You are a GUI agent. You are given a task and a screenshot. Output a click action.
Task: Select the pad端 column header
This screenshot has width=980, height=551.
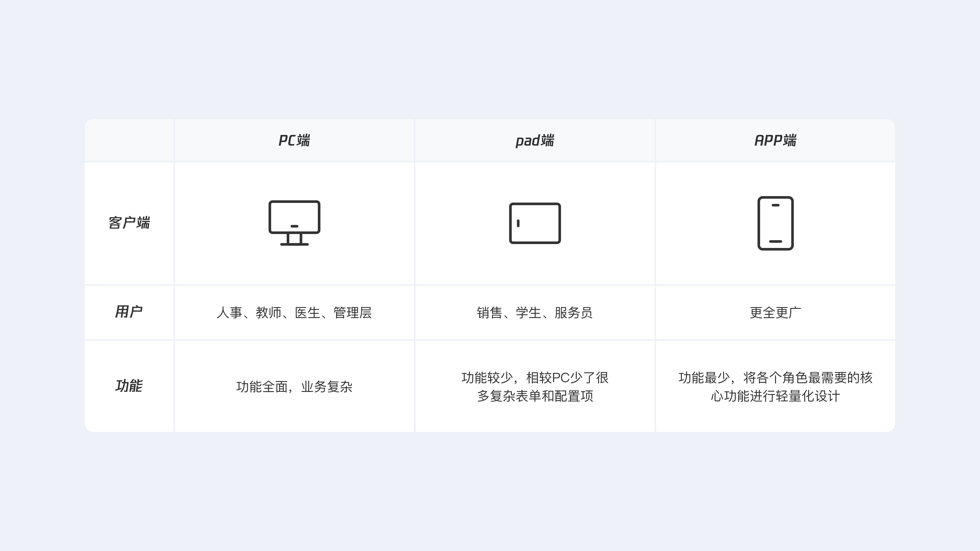tap(535, 140)
